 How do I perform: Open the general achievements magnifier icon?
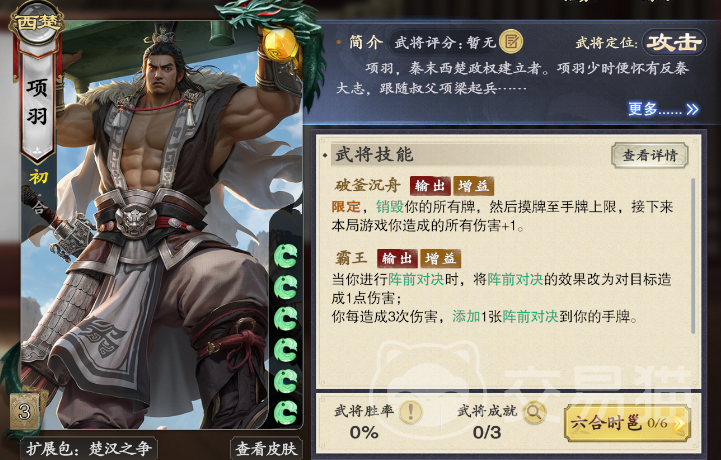(533, 412)
